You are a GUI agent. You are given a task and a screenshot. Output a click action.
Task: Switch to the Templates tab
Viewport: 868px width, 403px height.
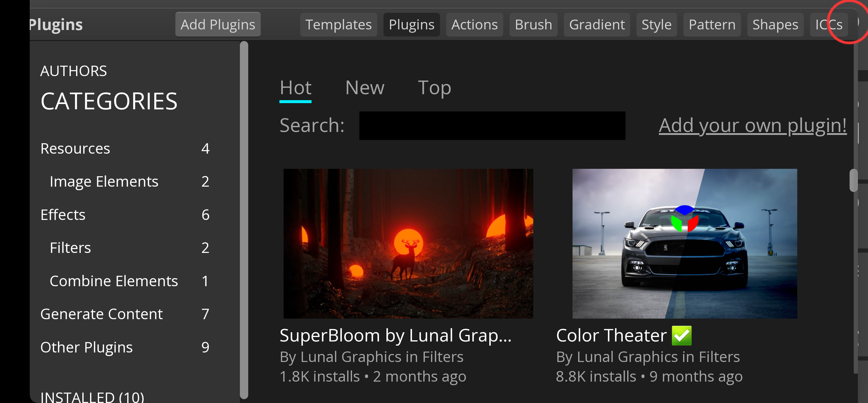[x=338, y=24]
